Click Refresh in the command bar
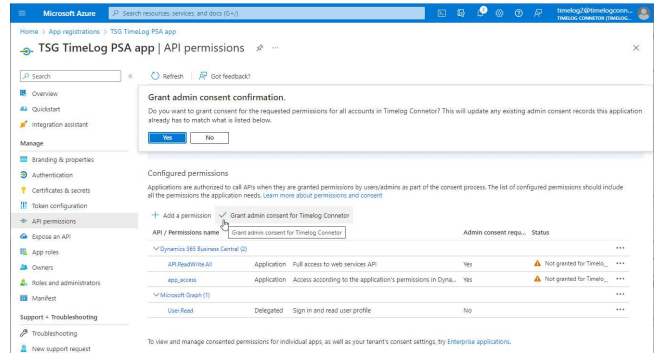This screenshot has width=659, height=361. pyautogui.click(x=167, y=76)
